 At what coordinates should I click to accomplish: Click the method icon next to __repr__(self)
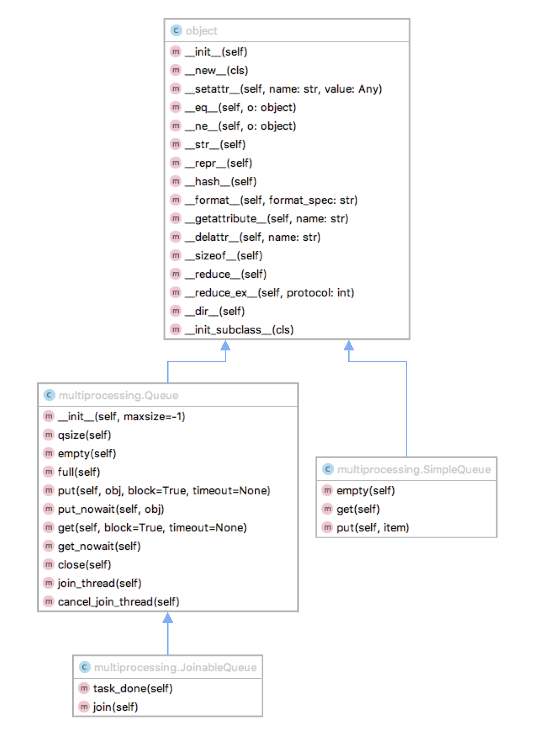click(x=176, y=162)
